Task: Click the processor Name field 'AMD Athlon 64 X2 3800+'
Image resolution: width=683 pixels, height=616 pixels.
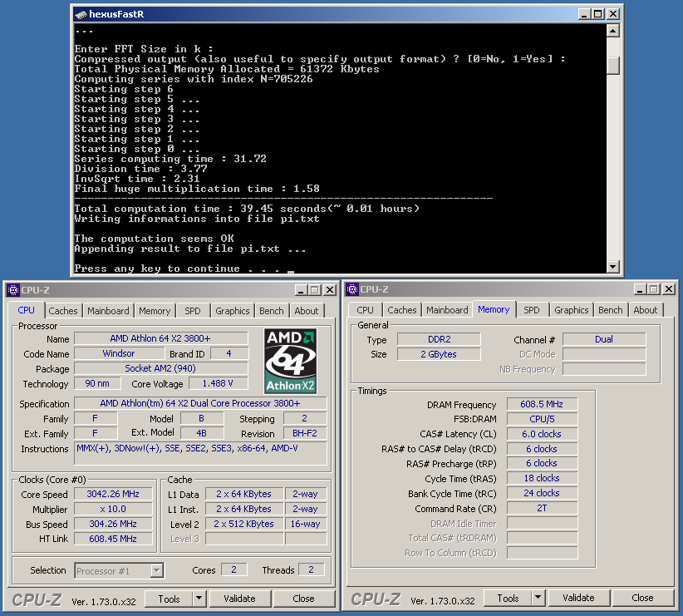Action: [x=160, y=338]
